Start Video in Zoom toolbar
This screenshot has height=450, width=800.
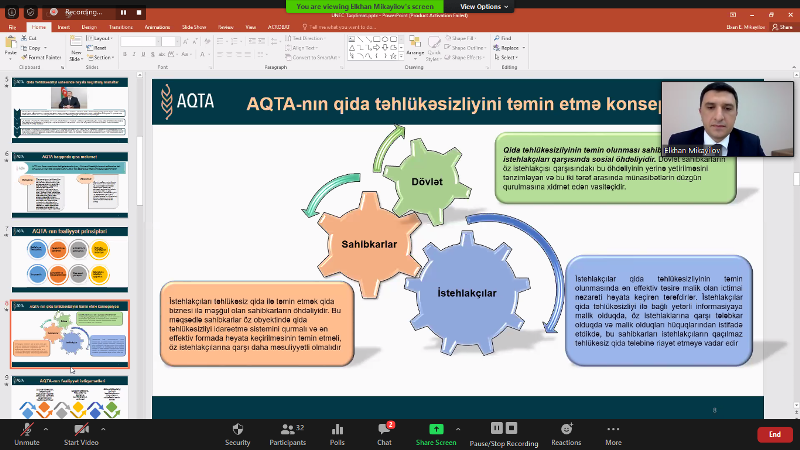[81, 434]
